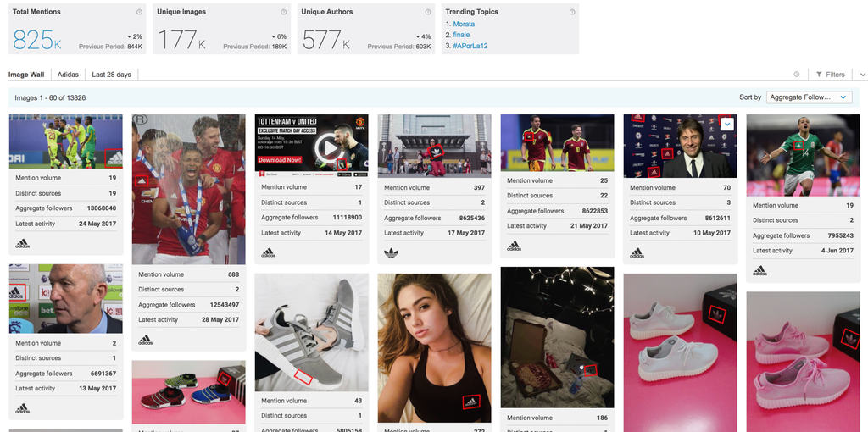Screen dimensions: 868x432
Task: Click the Trending Topics help icon
Action: 572,12
